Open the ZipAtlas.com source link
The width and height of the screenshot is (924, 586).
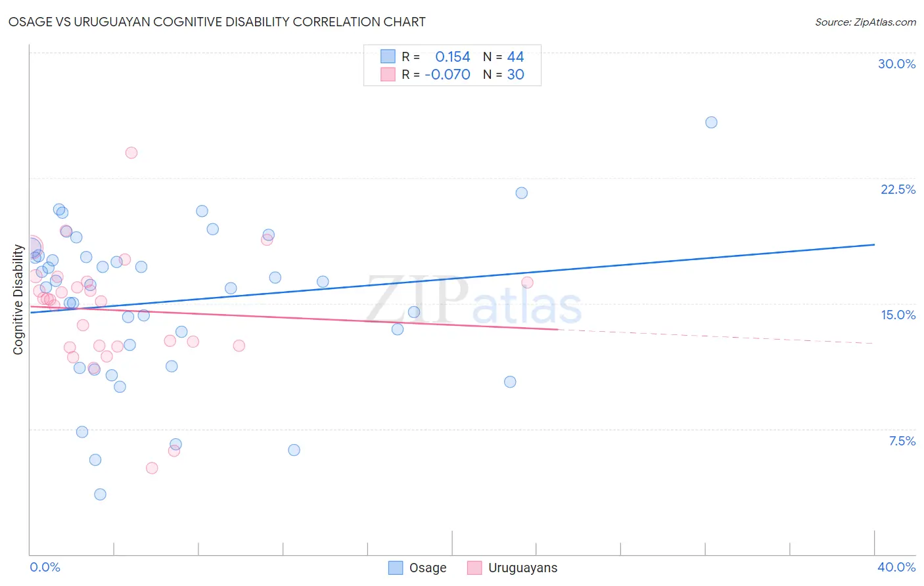(866, 22)
